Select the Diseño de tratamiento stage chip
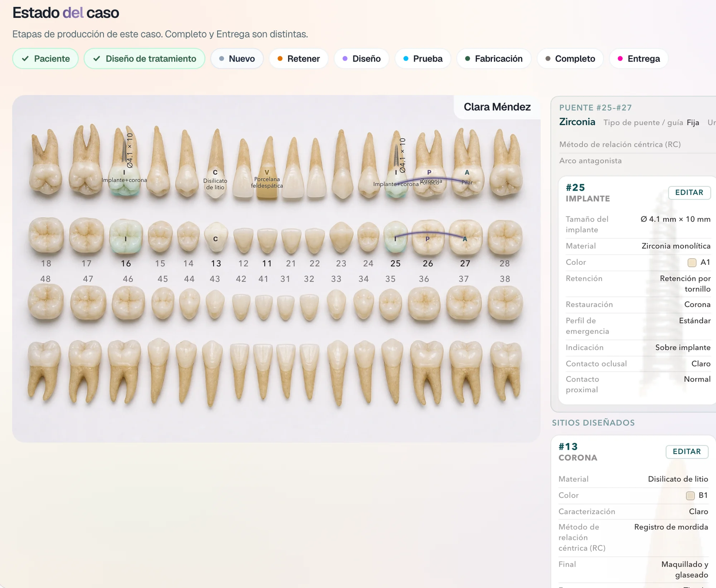This screenshot has width=716, height=588. coord(144,59)
